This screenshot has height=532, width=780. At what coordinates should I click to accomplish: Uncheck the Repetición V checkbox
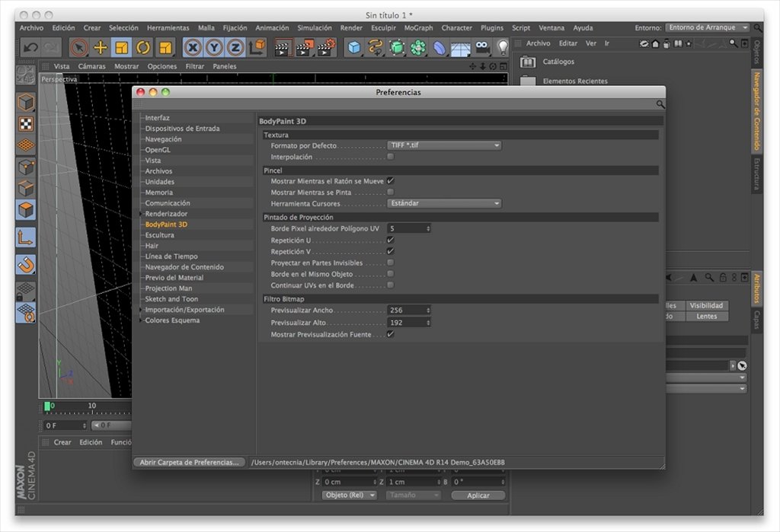coord(391,251)
